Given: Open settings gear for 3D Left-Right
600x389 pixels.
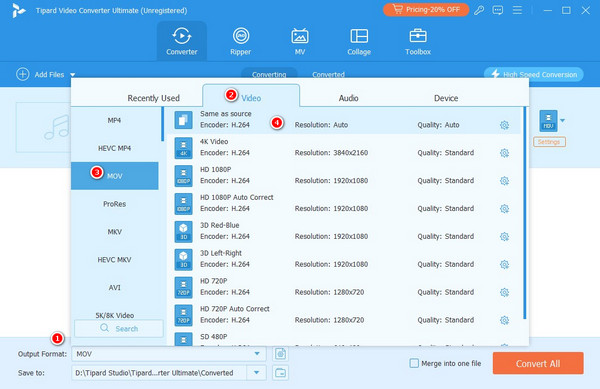Looking at the screenshot, I should 504,265.
